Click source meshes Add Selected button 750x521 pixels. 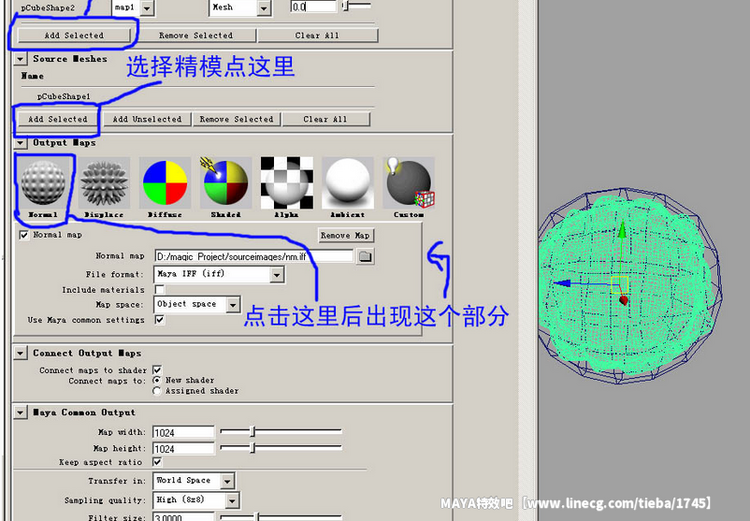pos(57,119)
